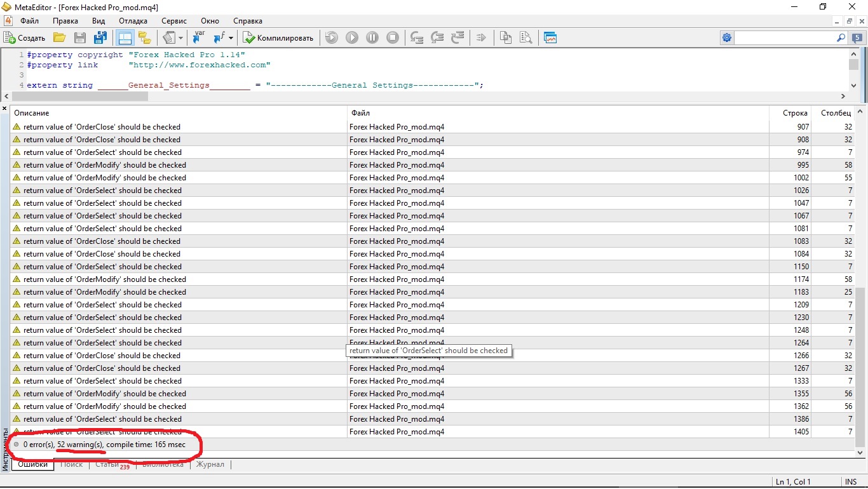
Task: Open the Вид menu
Action: coord(98,21)
